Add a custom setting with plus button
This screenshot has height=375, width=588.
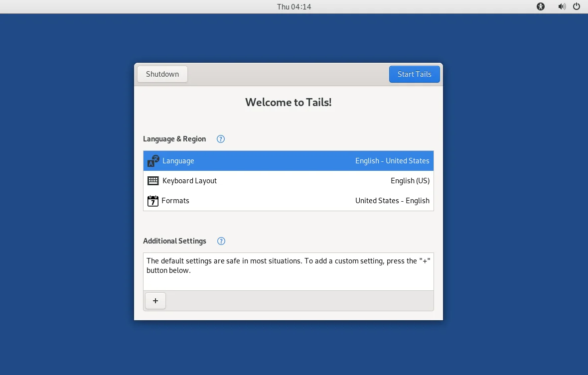(155, 301)
